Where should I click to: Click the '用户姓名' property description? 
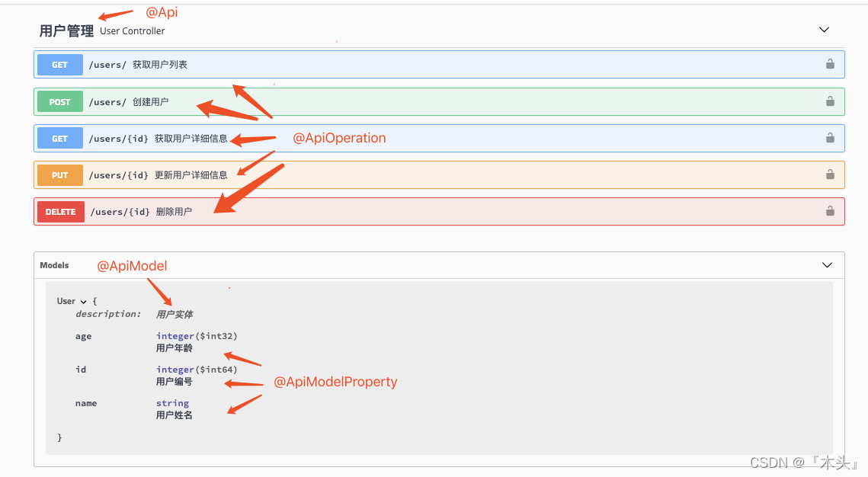[175, 415]
